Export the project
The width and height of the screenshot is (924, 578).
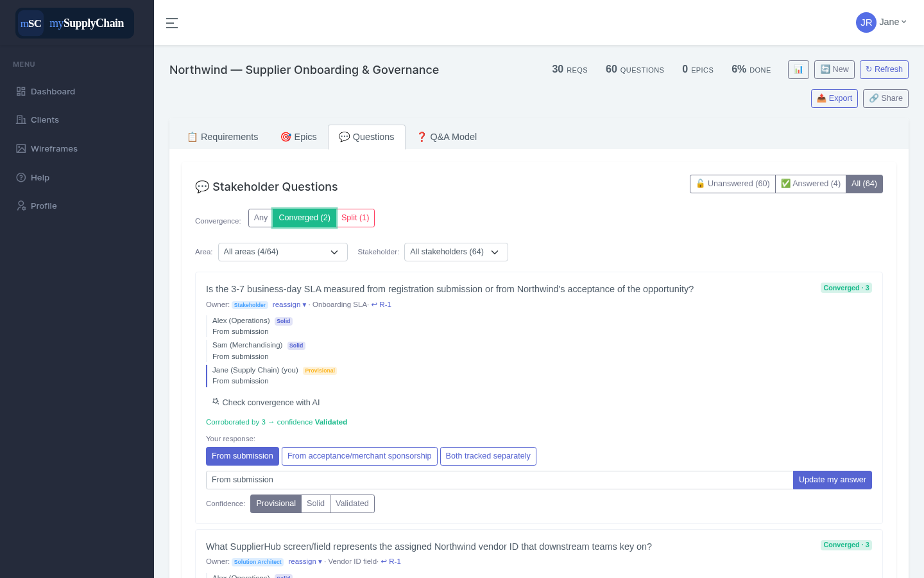point(834,98)
